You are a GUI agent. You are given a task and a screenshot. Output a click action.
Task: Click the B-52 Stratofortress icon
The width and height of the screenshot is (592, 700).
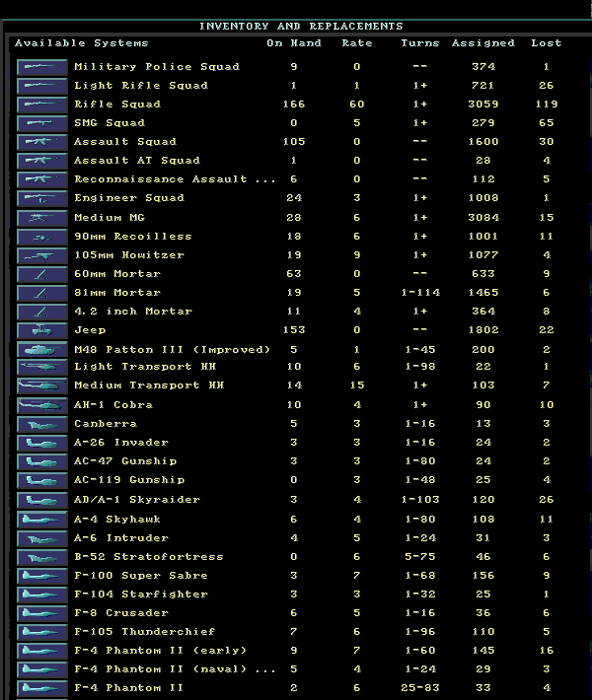pyautogui.click(x=42, y=557)
